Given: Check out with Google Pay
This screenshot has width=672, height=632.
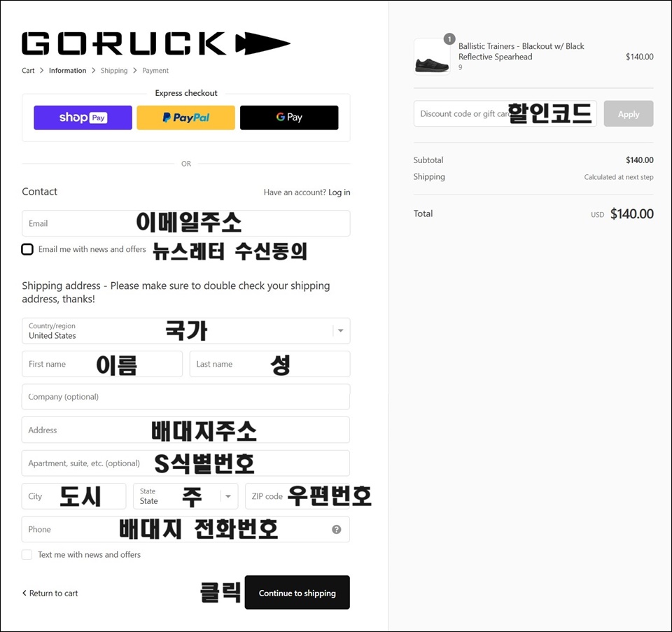Looking at the screenshot, I should pos(289,118).
